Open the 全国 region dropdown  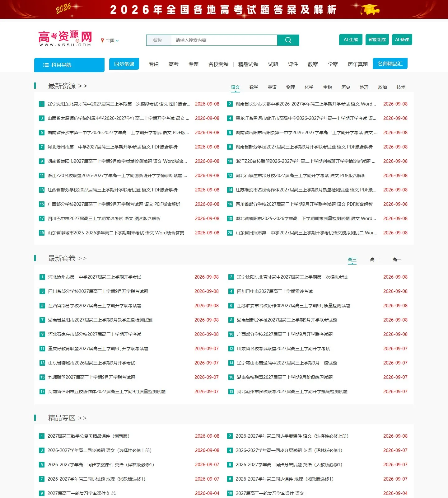(110, 40)
